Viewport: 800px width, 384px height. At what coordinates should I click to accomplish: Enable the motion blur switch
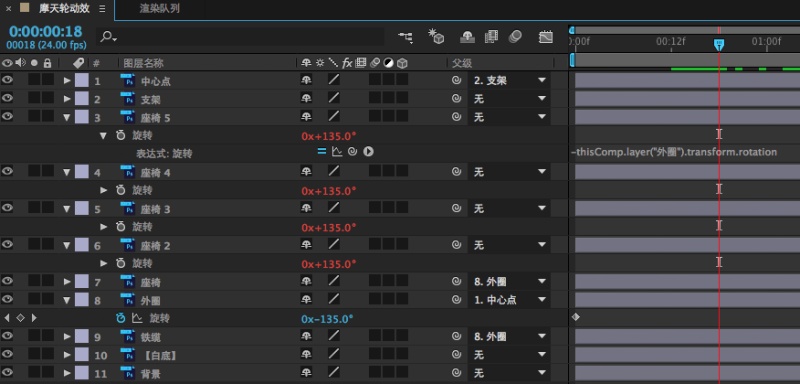click(515, 37)
